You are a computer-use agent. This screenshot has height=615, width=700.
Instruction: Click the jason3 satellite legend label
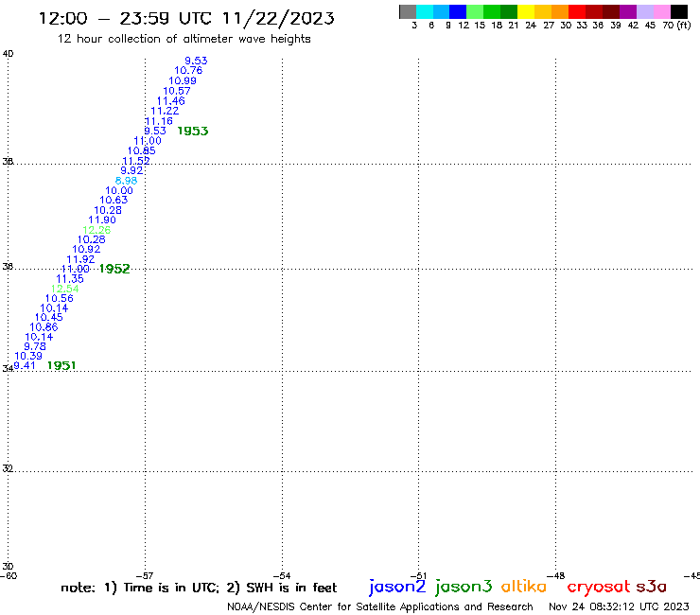click(464, 587)
